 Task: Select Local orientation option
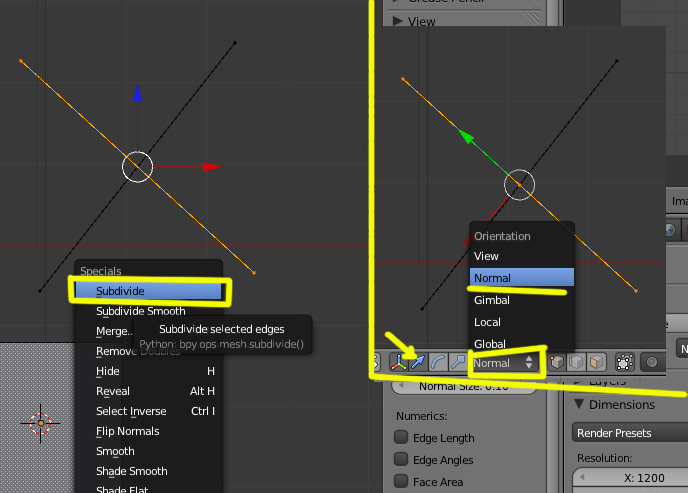(x=522, y=322)
